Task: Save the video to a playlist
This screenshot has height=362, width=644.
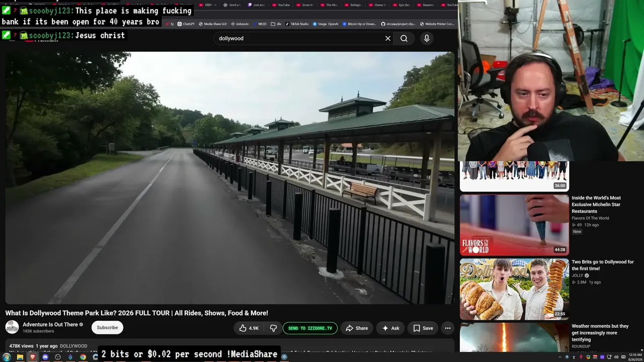Action: coord(423,328)
